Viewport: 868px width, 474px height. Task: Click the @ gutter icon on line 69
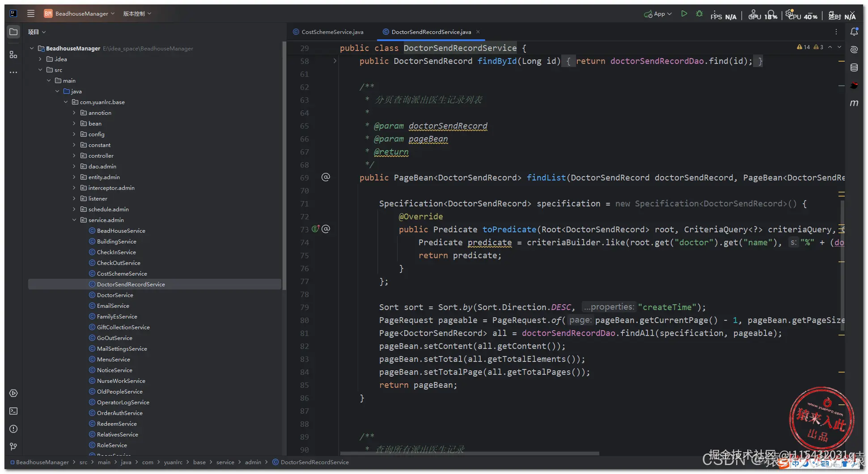tap(326, 177)
